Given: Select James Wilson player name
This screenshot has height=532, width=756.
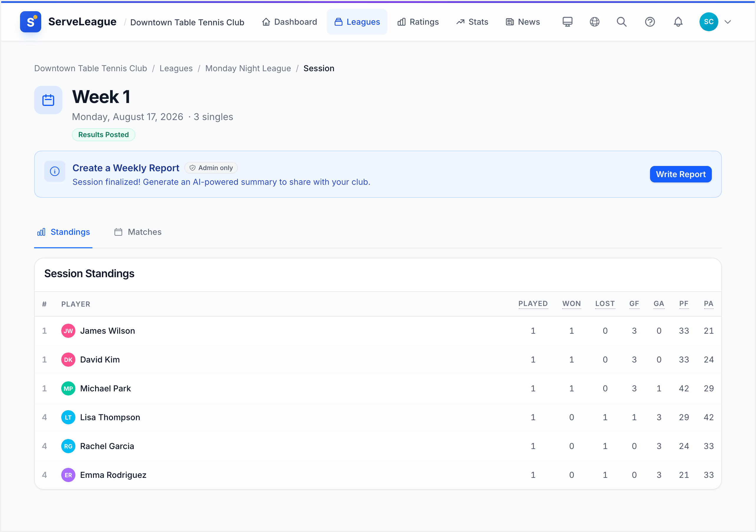Looking at the screenshot, I should [108, 331].
